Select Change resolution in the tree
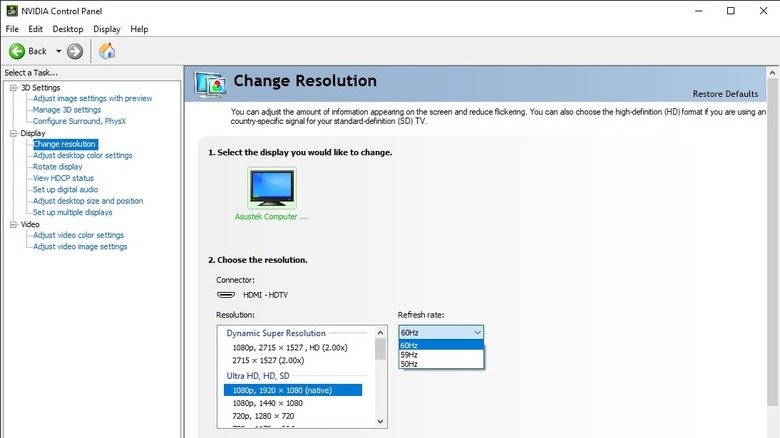The width and height of the screenshot is (780, 438). point(65,144)
